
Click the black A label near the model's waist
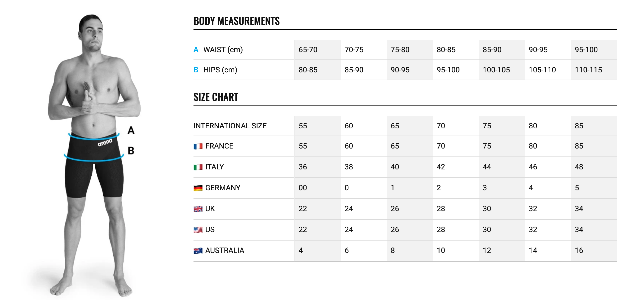point(131,130)
